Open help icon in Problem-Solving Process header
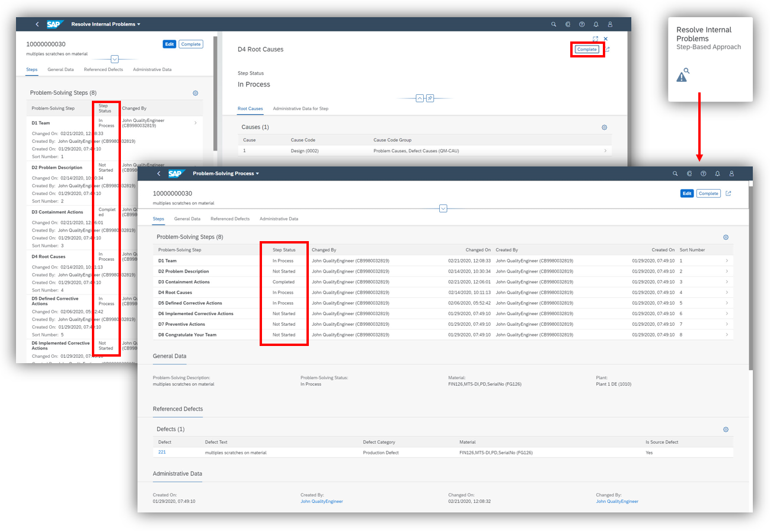 click(703, 174)
